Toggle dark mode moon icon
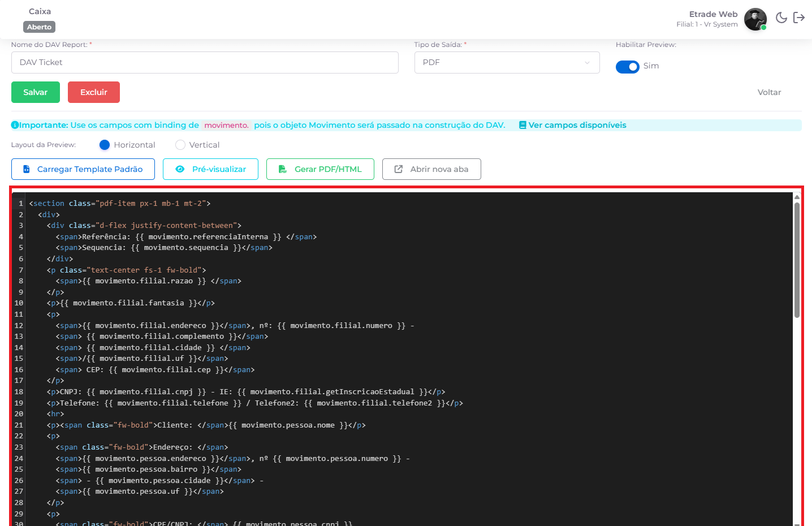Image resolution: width=812 pixels, height=526 pixels. (x=781, y=18)
